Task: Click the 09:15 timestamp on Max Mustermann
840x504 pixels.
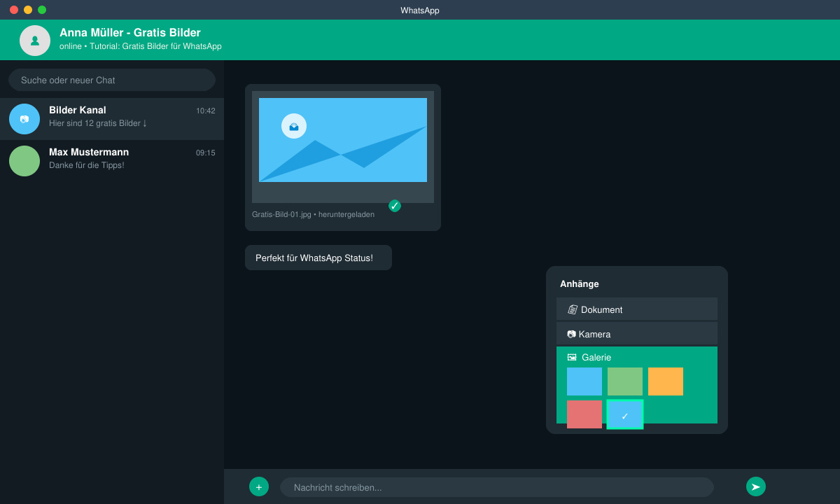Action: point(206,153)
